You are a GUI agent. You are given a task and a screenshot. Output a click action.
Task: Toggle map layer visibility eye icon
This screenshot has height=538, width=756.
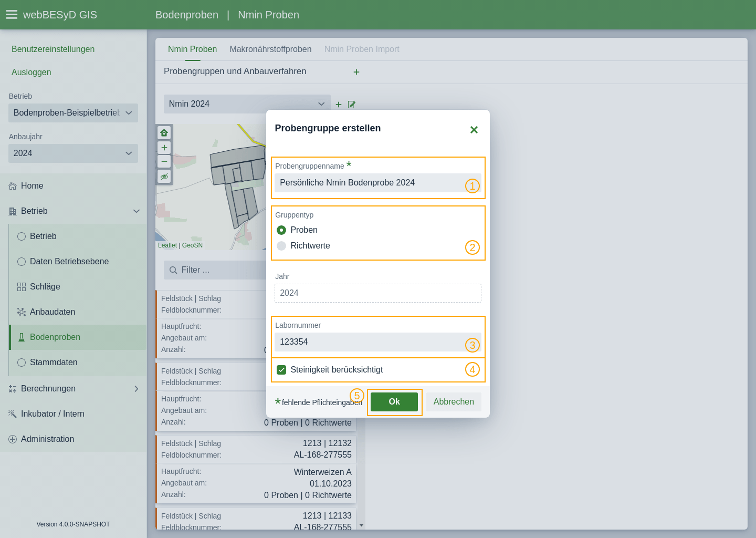click(164, 177)
